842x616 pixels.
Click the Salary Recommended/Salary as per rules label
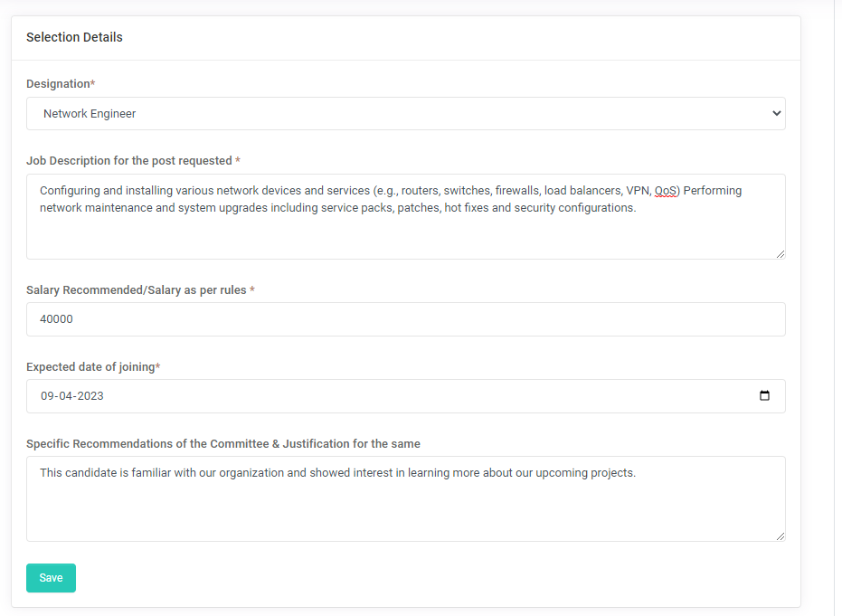point(137,290)
